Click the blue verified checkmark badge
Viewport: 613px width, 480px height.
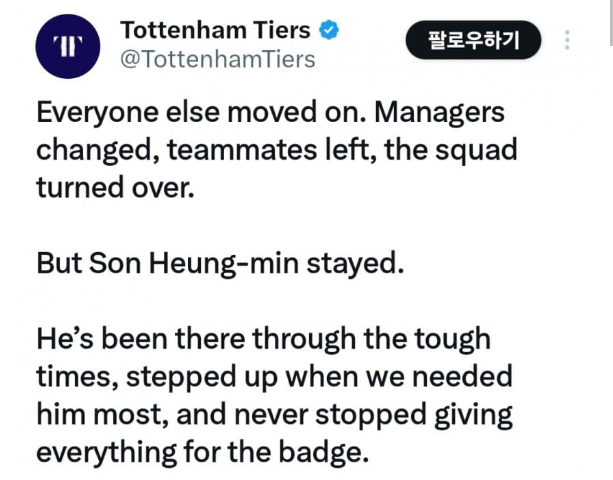(329, 30)
